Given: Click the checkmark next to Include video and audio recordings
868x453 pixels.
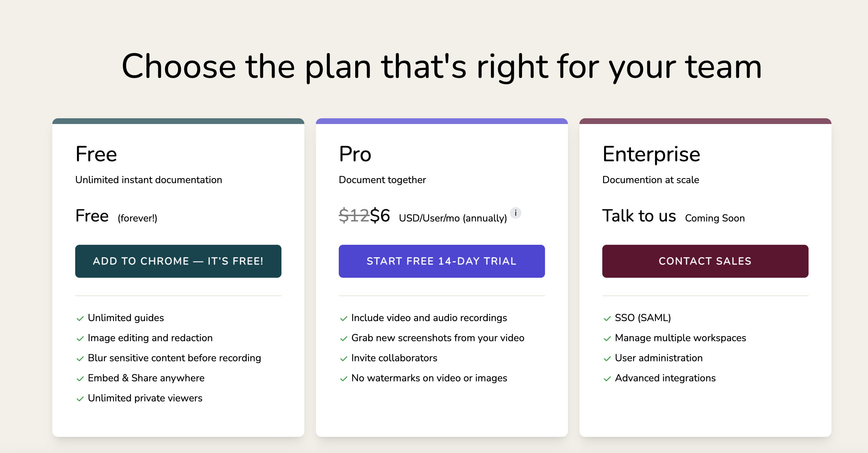Looking at the screenshot, I should coord(343,318).
